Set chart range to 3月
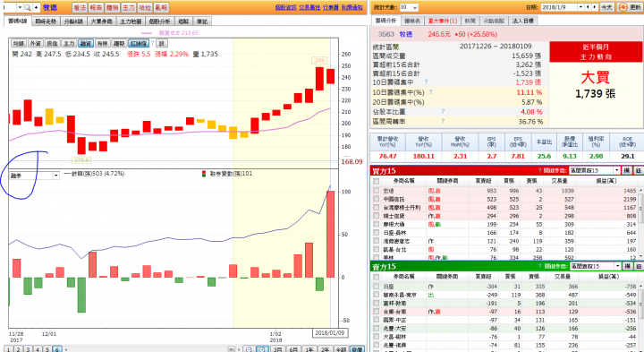 (x=277, y=349)
